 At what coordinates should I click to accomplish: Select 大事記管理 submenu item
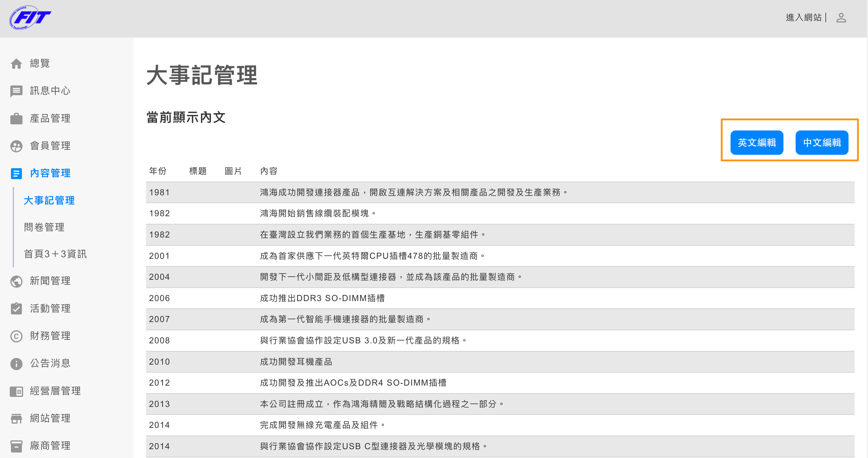point(49,200)
